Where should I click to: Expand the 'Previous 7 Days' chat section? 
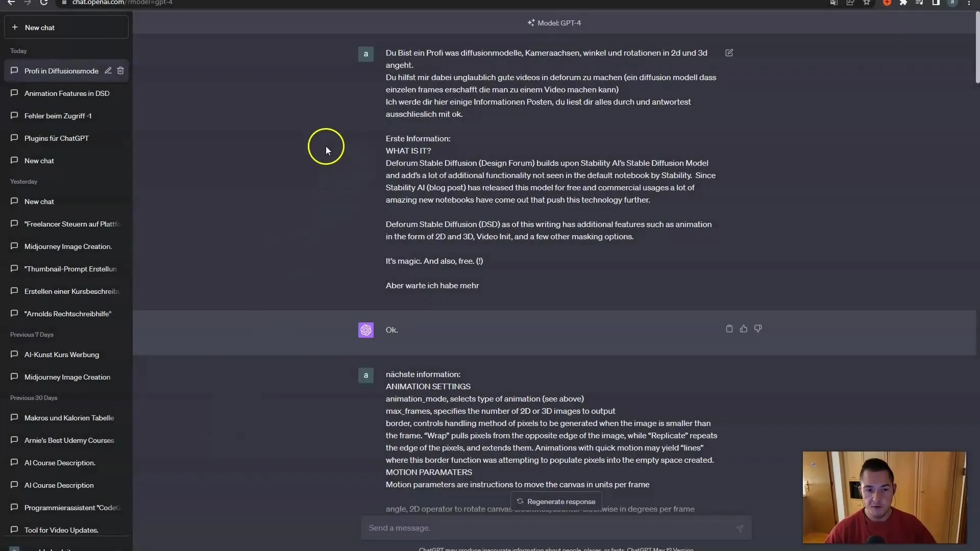(x=31, y=334)
